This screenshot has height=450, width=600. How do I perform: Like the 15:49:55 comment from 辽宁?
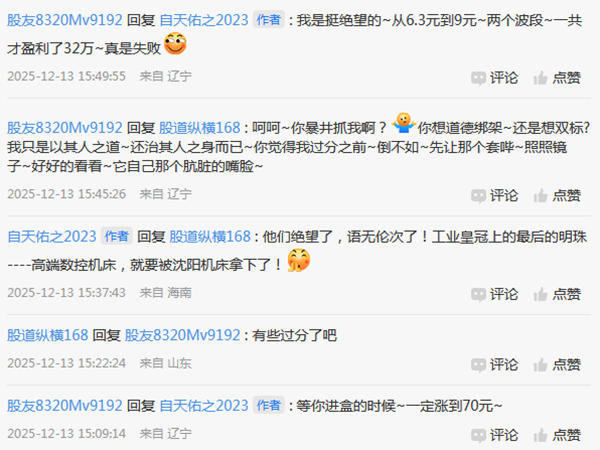click(x=557, y=78)
